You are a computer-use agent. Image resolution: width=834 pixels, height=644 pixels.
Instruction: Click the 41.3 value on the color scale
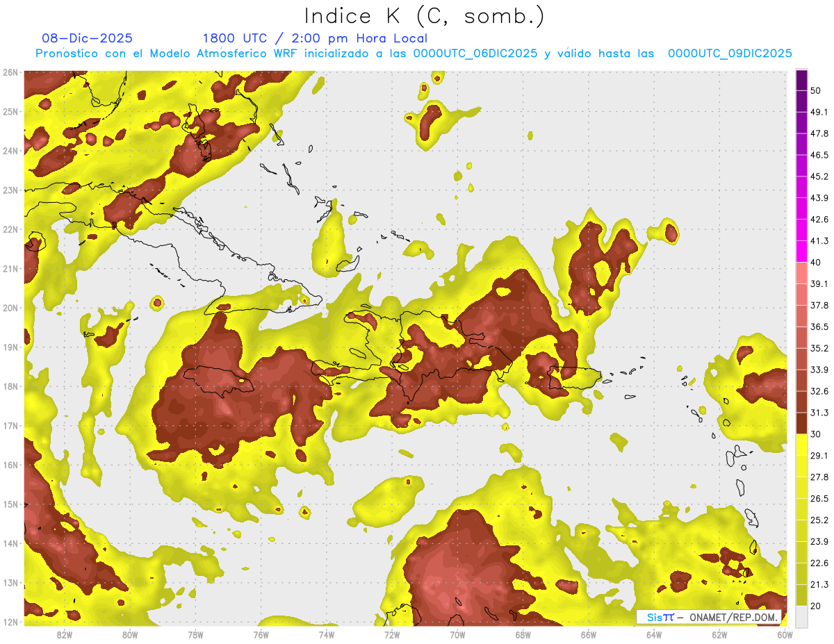(x=819, y=241)
